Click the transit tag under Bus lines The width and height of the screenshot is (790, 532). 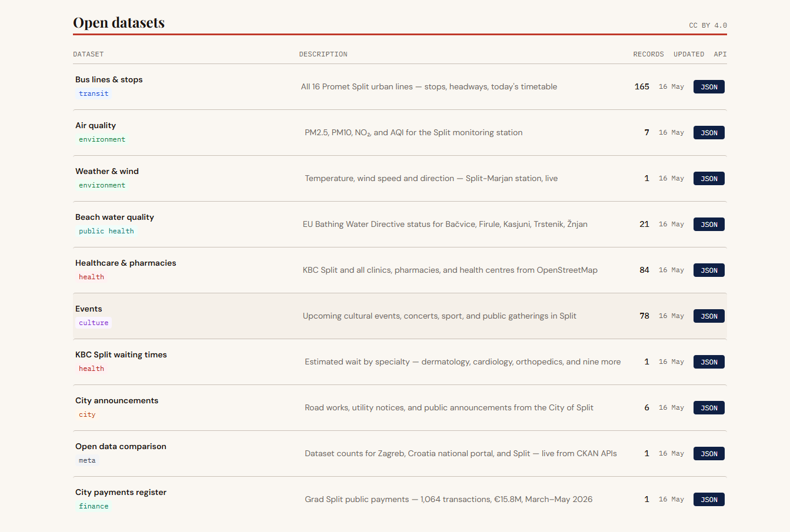coord(94,93)
